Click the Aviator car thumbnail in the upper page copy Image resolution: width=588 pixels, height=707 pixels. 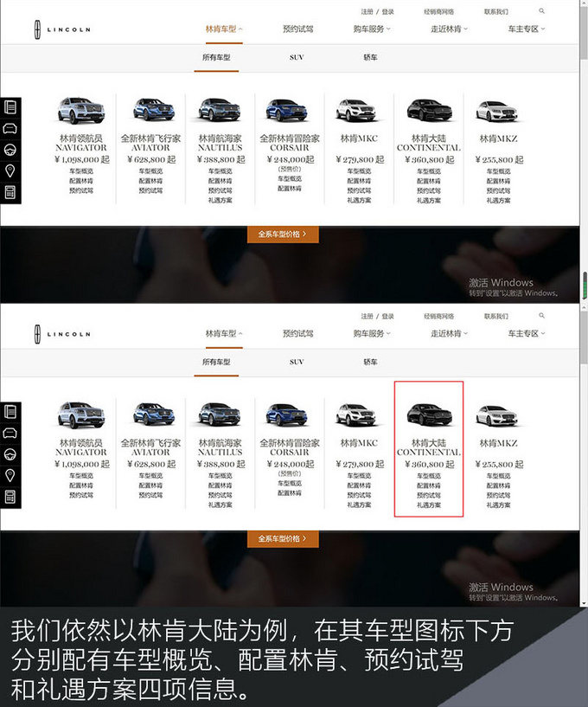[x=153, y=110]
